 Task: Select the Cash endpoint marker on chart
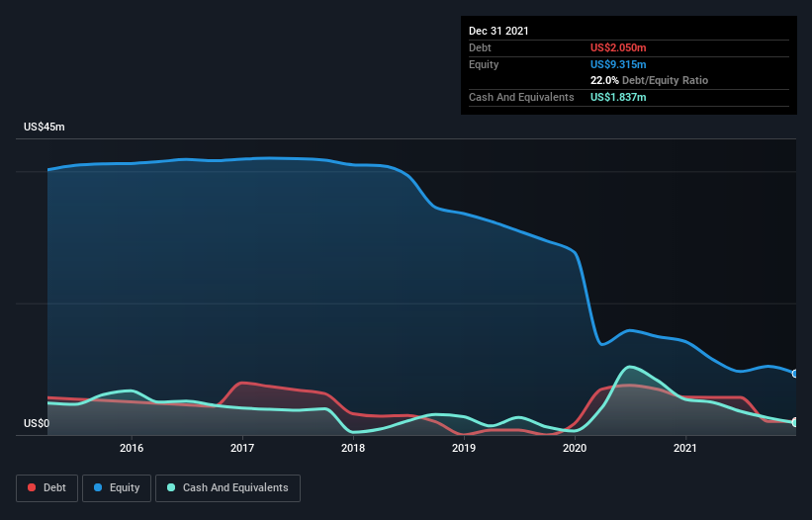[795, 422]
